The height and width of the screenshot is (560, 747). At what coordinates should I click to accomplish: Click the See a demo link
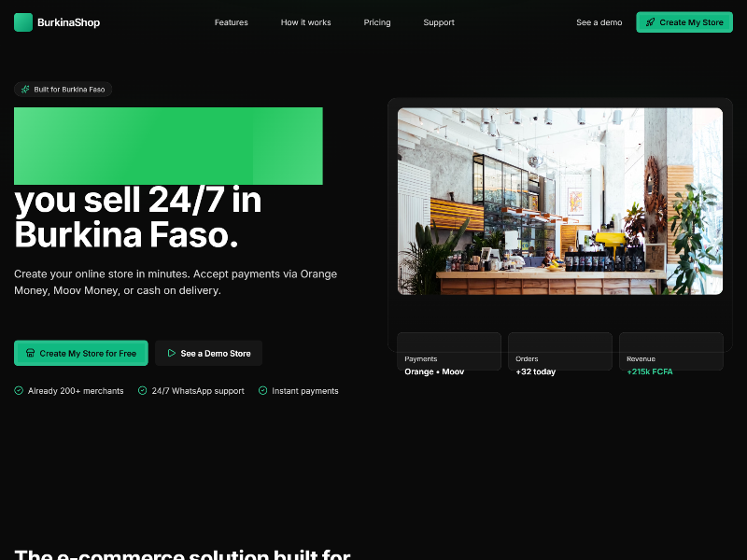coord(599,22)
